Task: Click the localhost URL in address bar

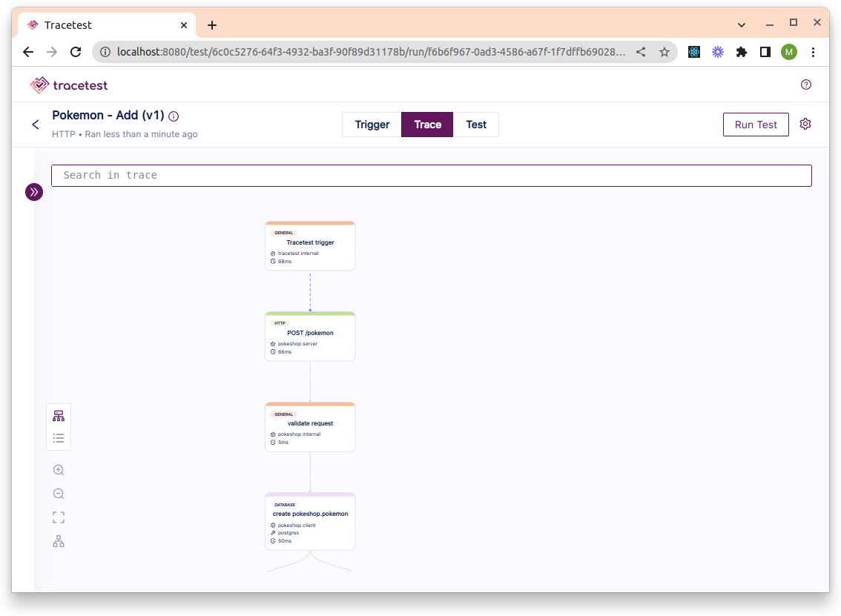Action: pos(371,52)
